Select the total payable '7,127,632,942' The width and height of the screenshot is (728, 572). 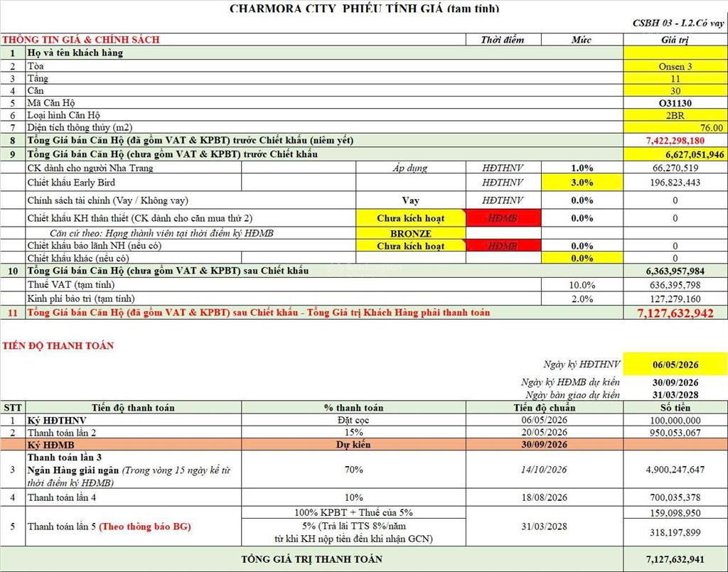(x=675, y=313)
